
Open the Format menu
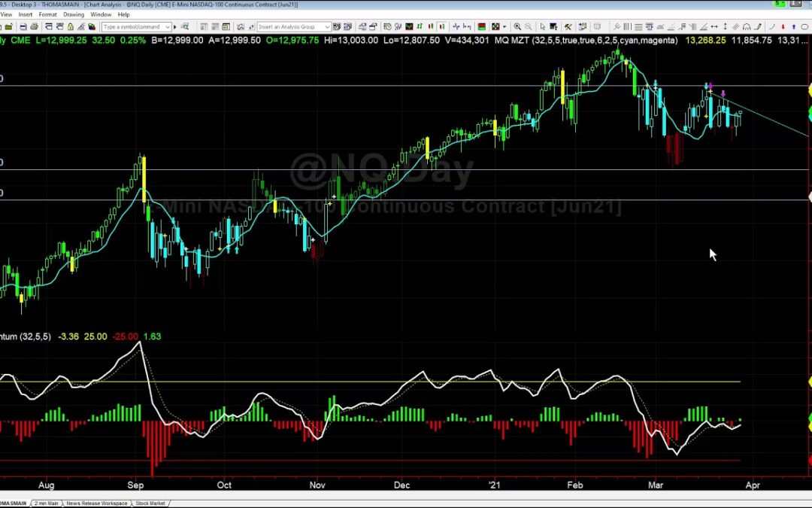pyautogui.click(x=47, y=14)
